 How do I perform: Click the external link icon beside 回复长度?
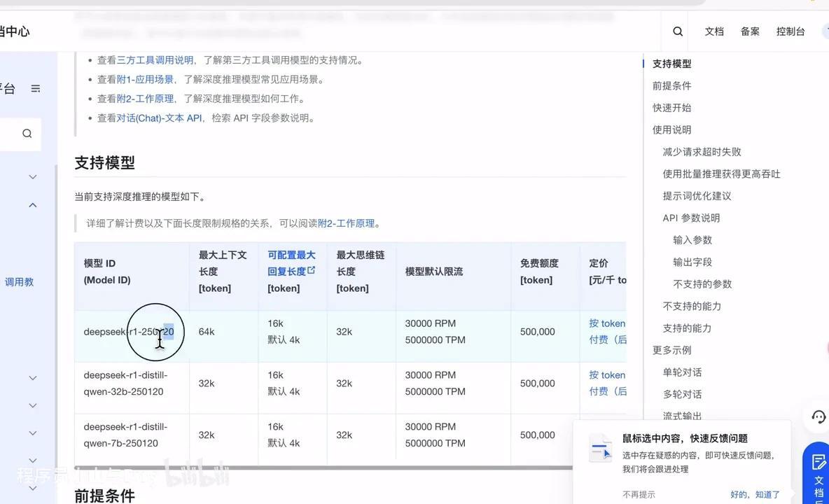point(312,270)
